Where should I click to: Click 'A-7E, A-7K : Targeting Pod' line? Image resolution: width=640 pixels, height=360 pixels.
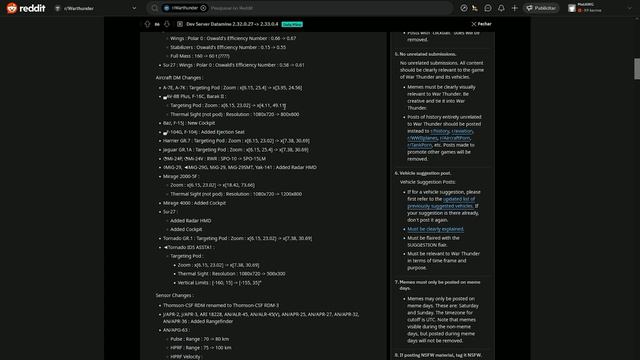point(233,88)
